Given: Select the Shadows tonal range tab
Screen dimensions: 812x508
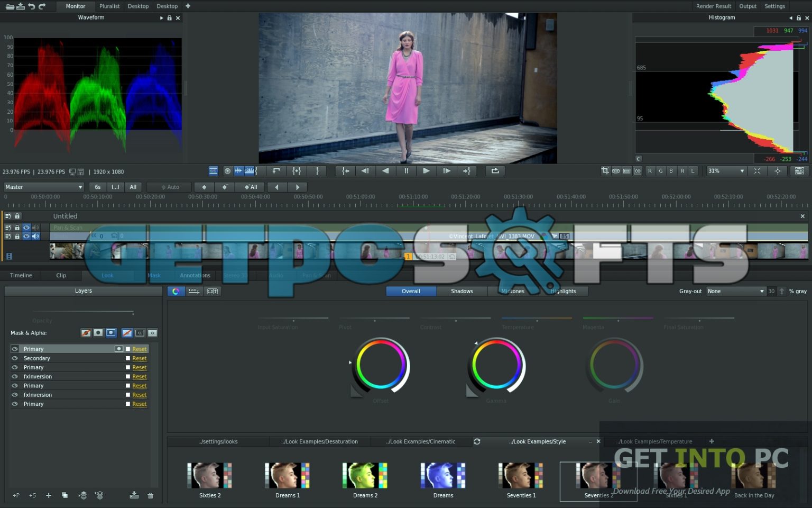Looking at the screenshot, I should pyautogui.click(x=462, y=291).
